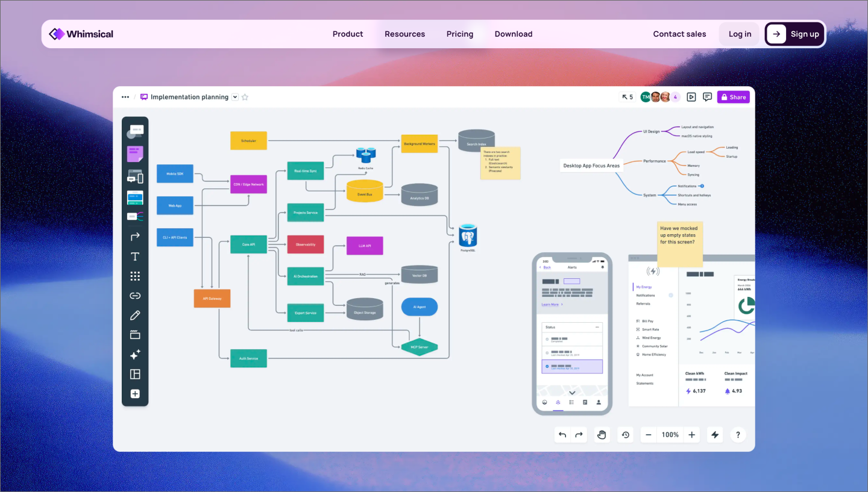
Task: Click the empty states yellow sticky note
Action: point(680,244)
